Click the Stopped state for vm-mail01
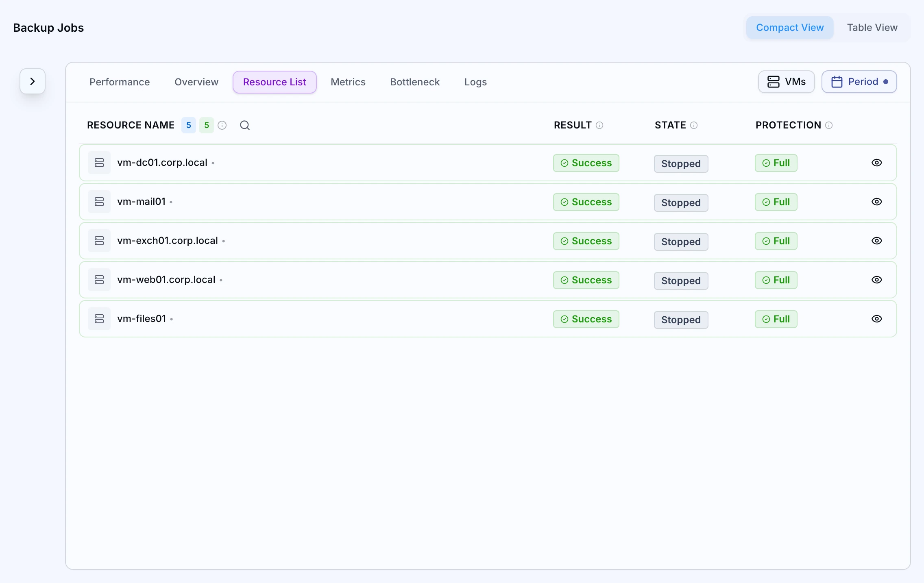This screenshot has width=924, height=583. coord(681,203)
